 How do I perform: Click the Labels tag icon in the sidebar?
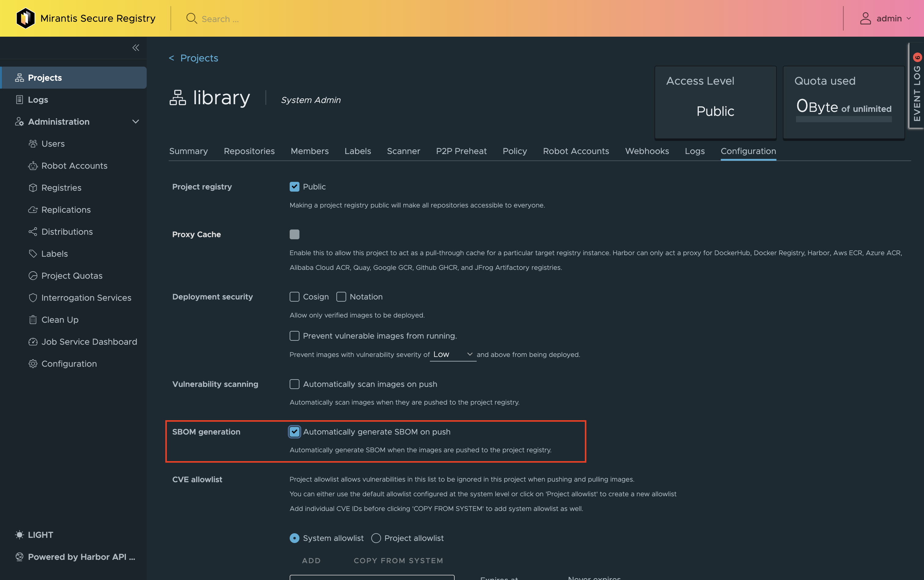point(33,254)
